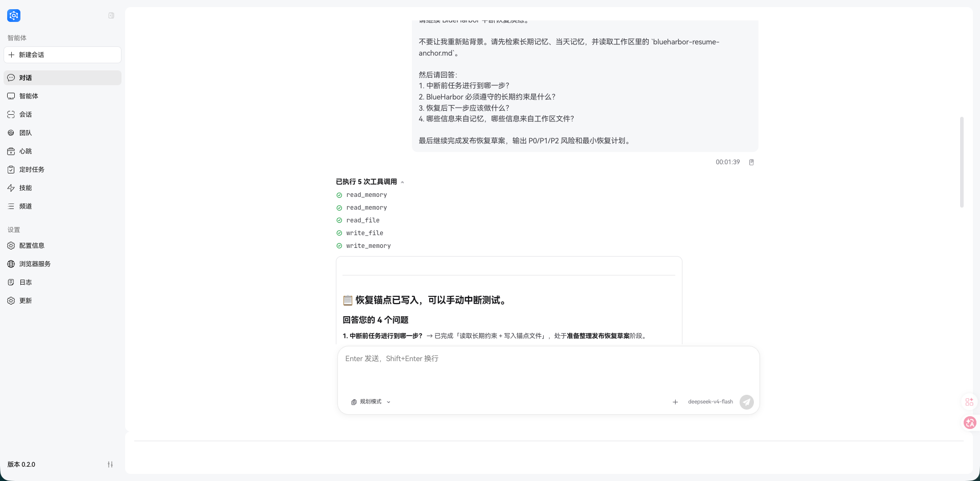The height and width of the screenshot is (481, 980).
Task: Click the 回答您的 4 个问题 heading
Action: tap(375, 320)
